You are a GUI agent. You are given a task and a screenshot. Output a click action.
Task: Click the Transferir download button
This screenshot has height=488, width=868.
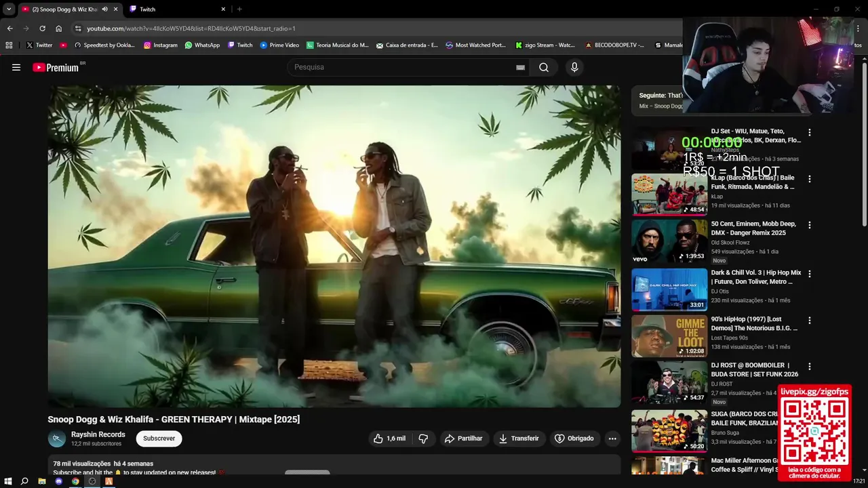pyautogui.click(x=519, y=439)
